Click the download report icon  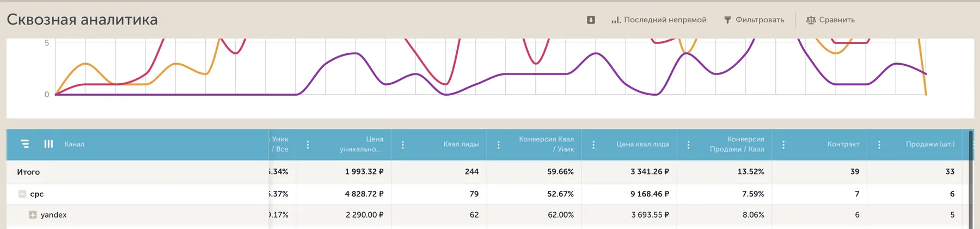[591, 20]
